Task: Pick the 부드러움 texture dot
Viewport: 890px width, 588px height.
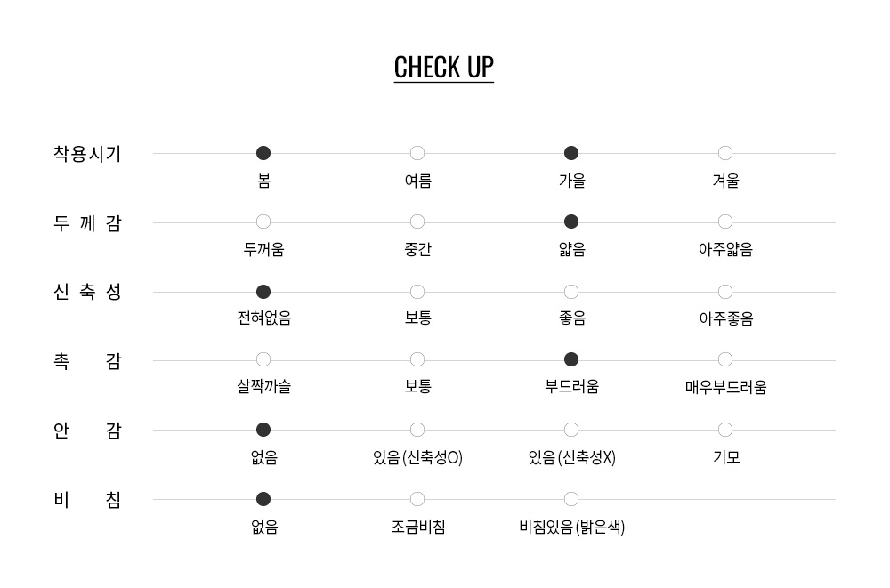Action: pos(571,359)
